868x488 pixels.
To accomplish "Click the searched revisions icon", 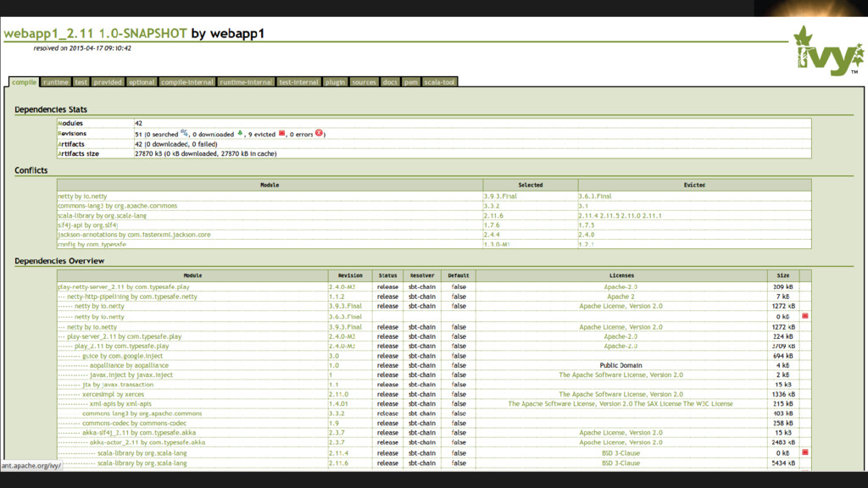I will (184, 133).
